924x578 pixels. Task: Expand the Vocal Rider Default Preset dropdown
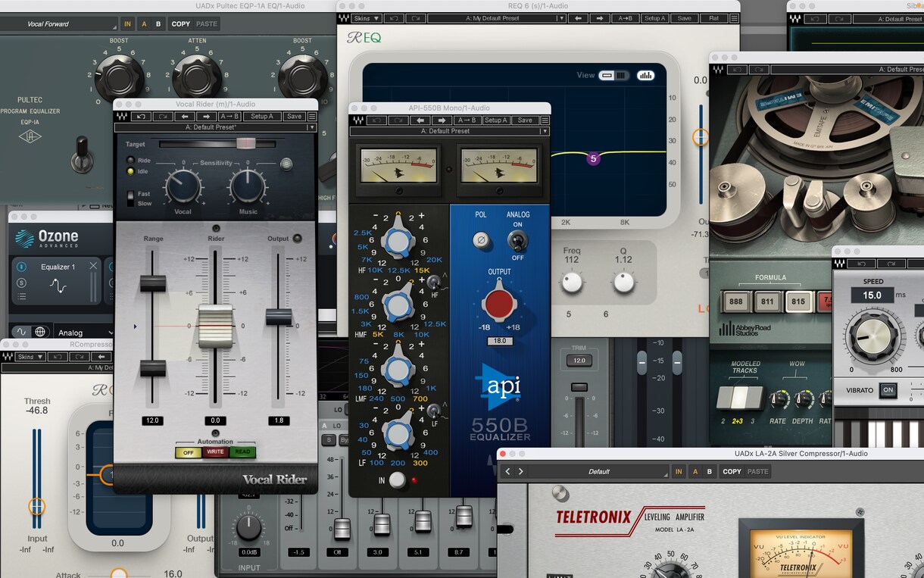pyautogui.click(x=215, y=127)
